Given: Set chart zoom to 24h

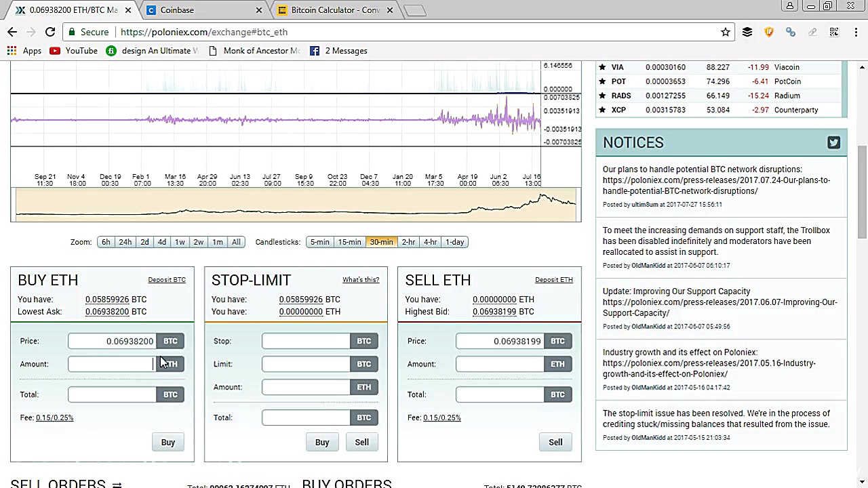Looking at the screenshot, I should point(125,242).
